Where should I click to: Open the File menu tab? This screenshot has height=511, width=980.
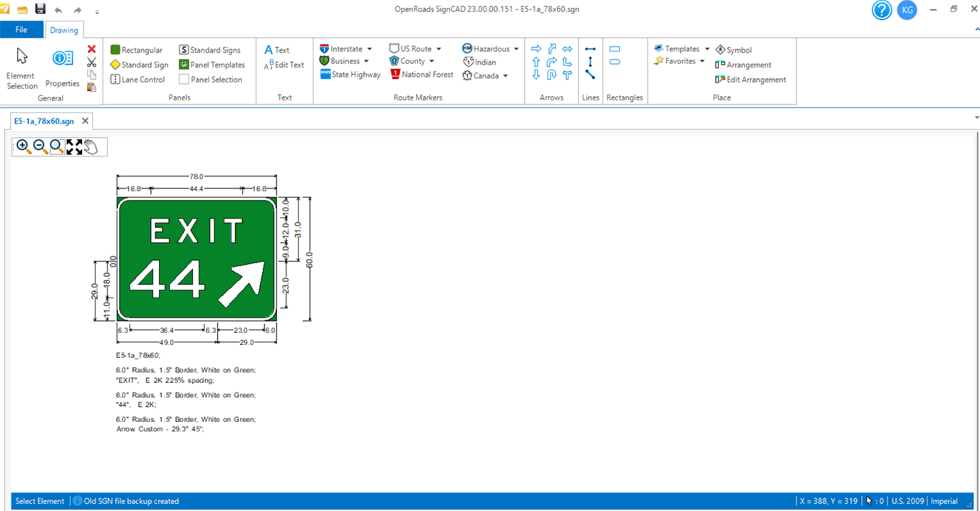point(21,30)
